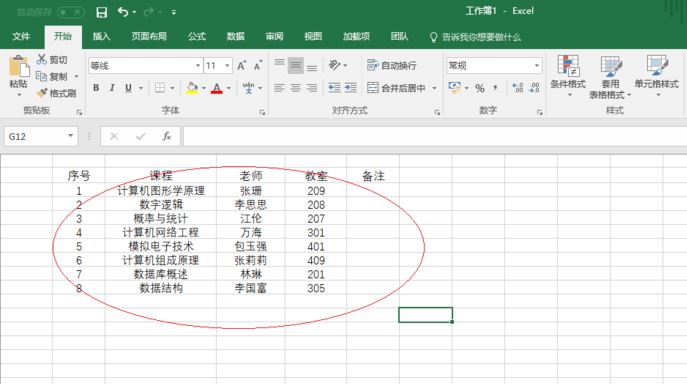Toggle bold formatting

click(96, 88)
